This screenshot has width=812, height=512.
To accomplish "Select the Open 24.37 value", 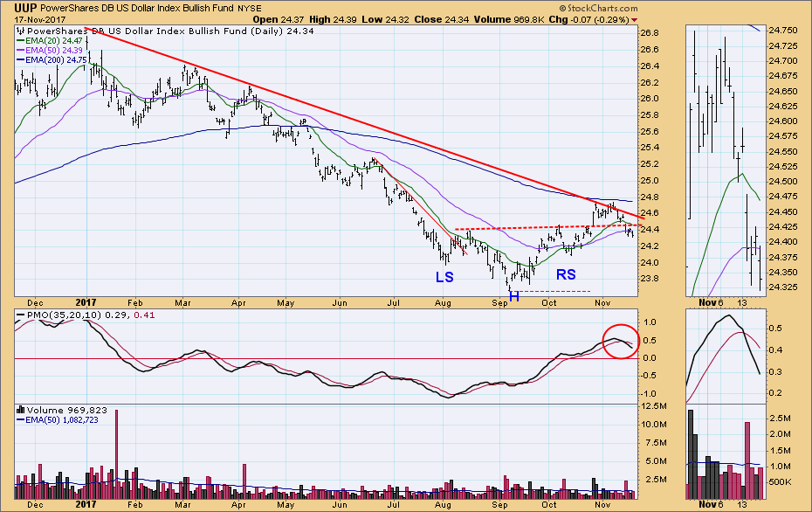I will pos(279,20).
